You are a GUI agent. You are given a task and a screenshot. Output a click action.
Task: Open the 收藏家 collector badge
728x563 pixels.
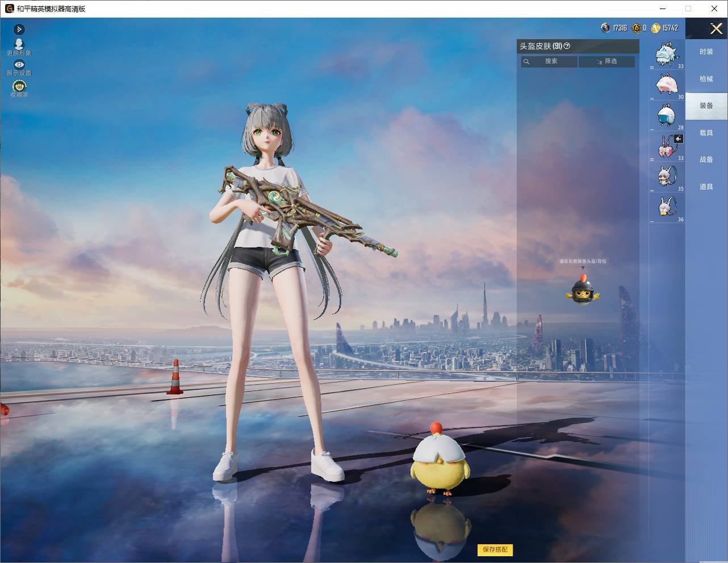click(x=19, y=89)
